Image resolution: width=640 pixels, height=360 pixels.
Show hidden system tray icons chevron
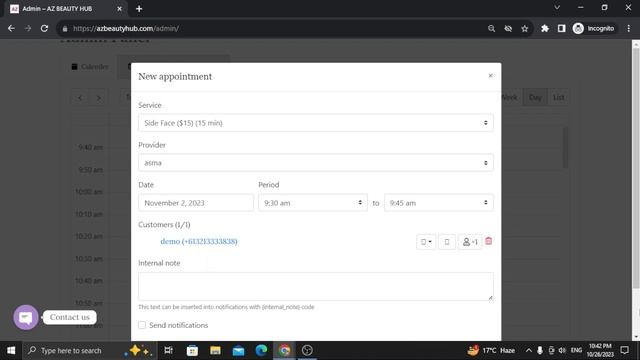[529, 350]
